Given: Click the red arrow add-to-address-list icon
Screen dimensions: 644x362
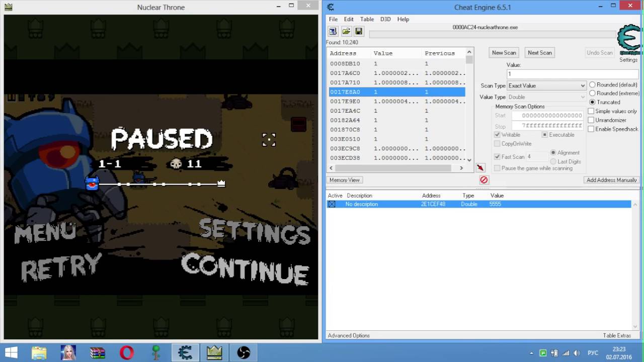Looking at the screenshot, I should click(480, 167).
